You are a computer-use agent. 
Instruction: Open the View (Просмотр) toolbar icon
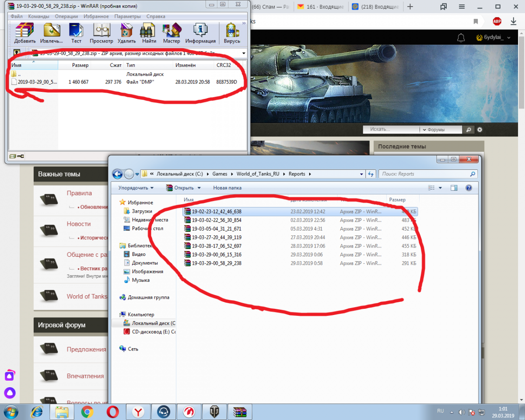101,32
